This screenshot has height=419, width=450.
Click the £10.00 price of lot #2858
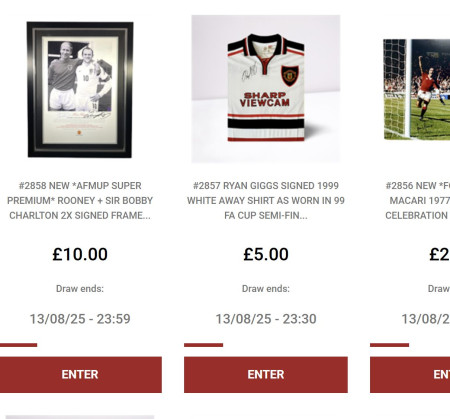[80, 254]
